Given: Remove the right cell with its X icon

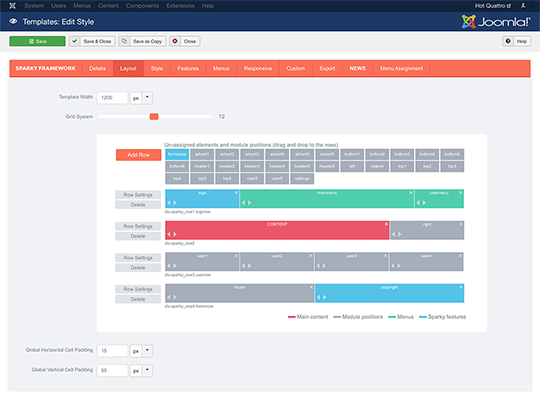Looking at the screenshot, I should (461, 224).
